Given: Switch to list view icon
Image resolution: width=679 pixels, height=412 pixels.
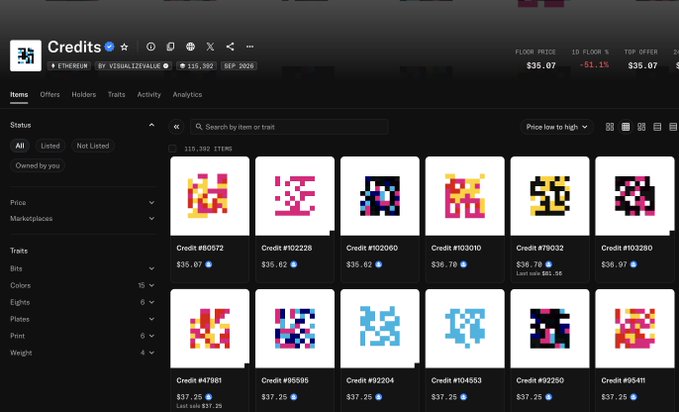Looking at the screenshot, I should [657, 127].
